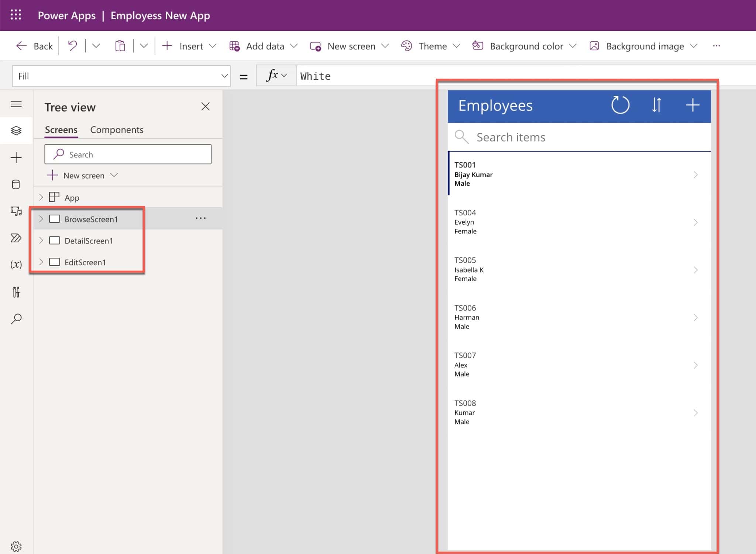Viewport: 756px width, 554px height.
Task: Switch to the Components tab
Action: click(117, 129)
